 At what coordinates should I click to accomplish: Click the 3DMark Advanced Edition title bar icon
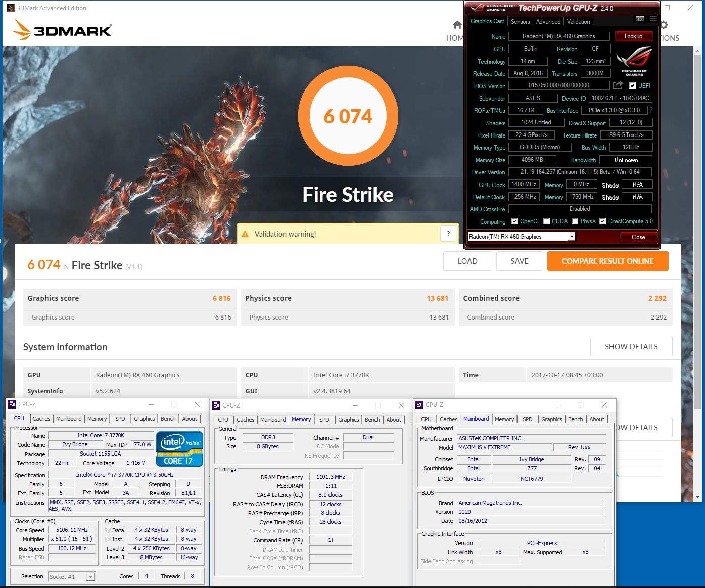click(10, 8)
